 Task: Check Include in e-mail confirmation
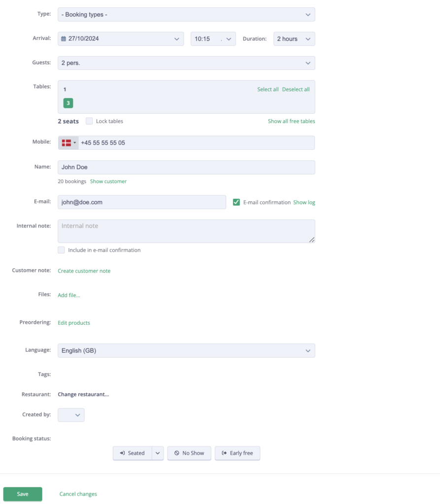pos(61,250)
